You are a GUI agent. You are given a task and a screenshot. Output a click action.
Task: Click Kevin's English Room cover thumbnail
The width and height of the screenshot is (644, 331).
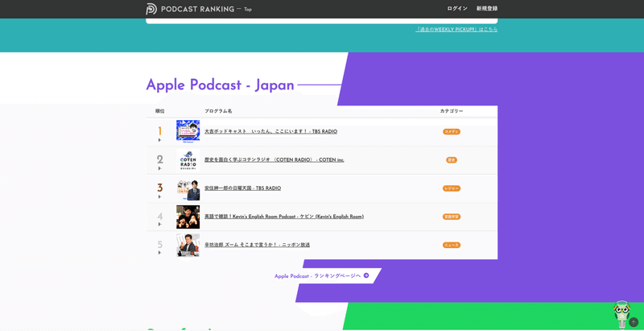point(188,217)
